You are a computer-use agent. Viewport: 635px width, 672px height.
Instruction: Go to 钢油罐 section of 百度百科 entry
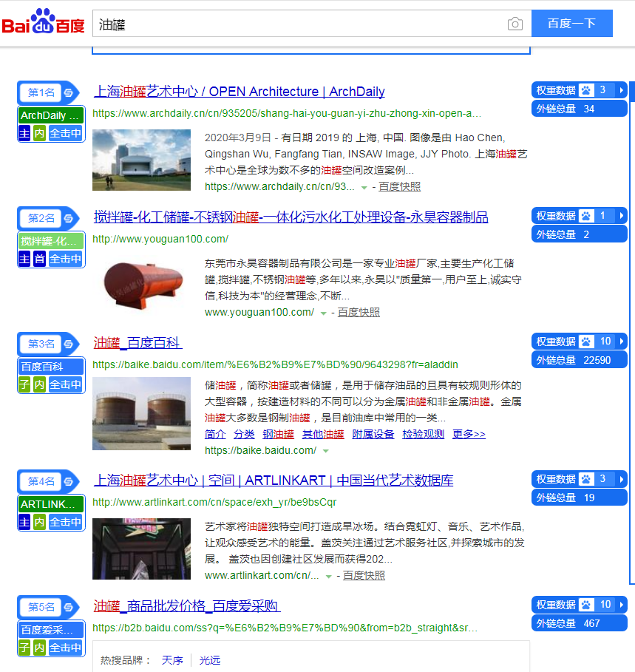(279, 434)
